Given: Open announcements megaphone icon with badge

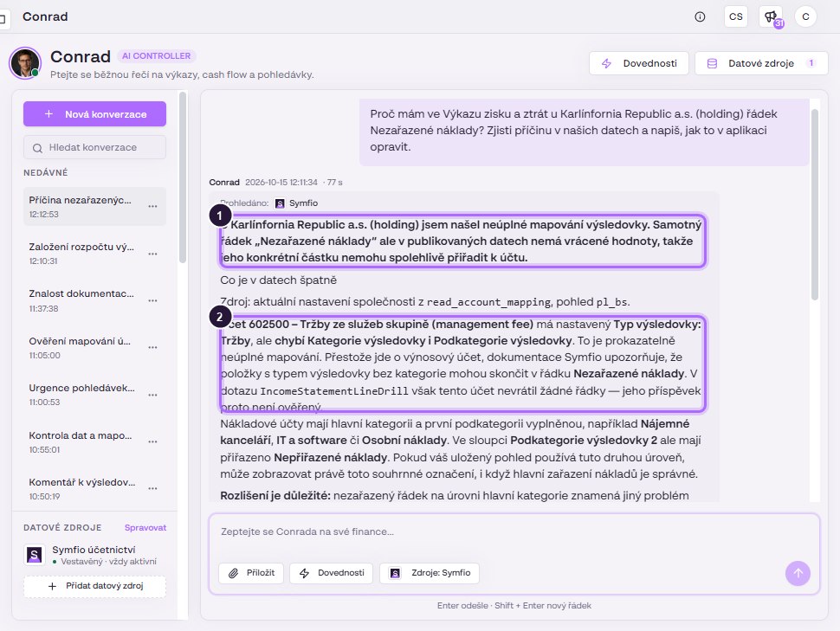Looking at the screenshot, I should coord(771,16).
